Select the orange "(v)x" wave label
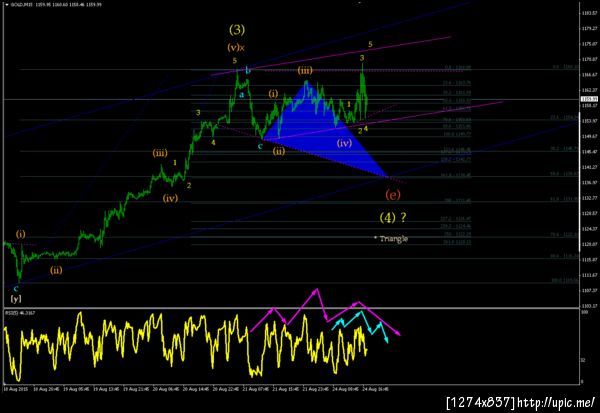The width and height of the screenshot is (600, 413). point(236,47)
